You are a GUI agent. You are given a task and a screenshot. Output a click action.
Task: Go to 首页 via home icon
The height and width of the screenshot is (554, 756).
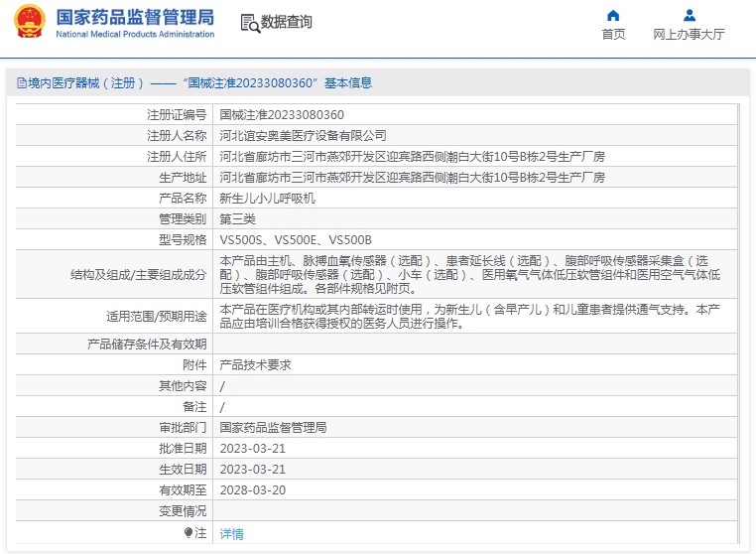(613, 16)
